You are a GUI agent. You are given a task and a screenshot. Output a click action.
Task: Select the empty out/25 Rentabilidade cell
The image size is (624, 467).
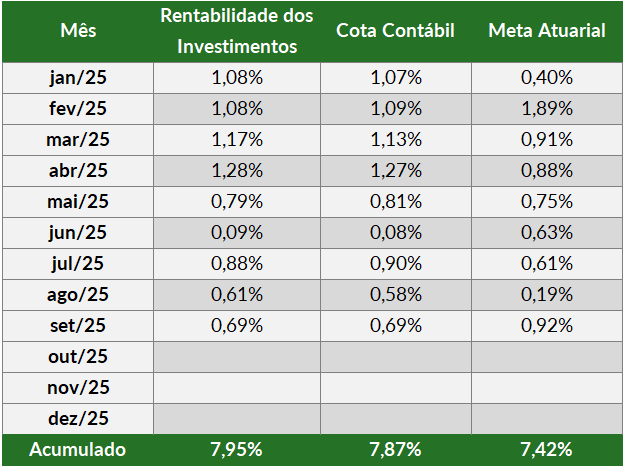tap(237, 356)
